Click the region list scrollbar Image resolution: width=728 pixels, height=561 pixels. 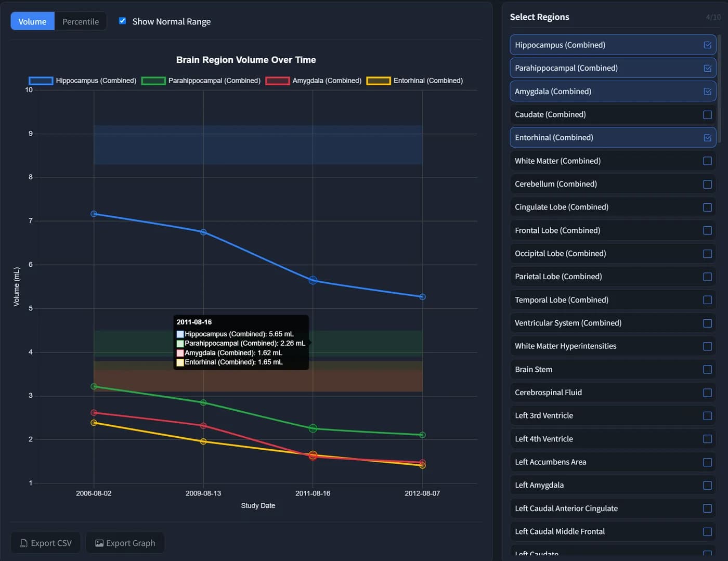[719, 88]
